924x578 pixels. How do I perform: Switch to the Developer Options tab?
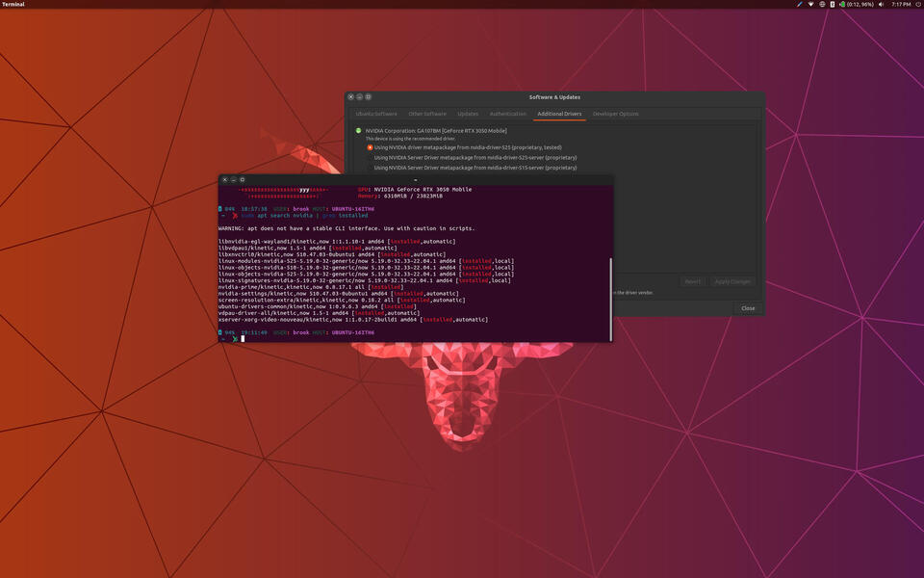coord(616,114)
